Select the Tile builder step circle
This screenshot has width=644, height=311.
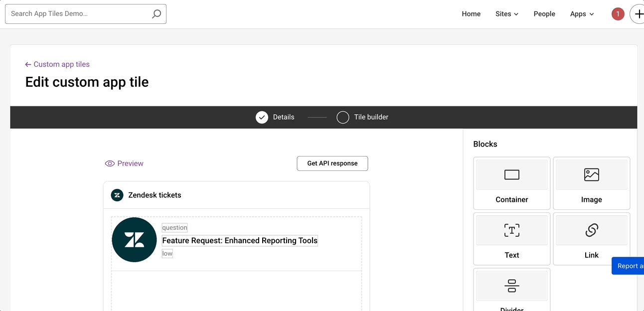343,117
